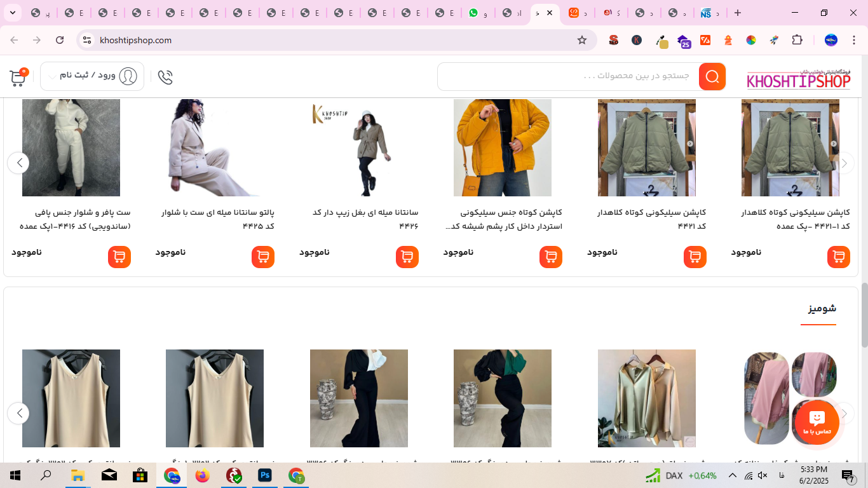Open the purple extension with 25 badge
The height and width of the screenshot is (488, 868).
(684, 41)
